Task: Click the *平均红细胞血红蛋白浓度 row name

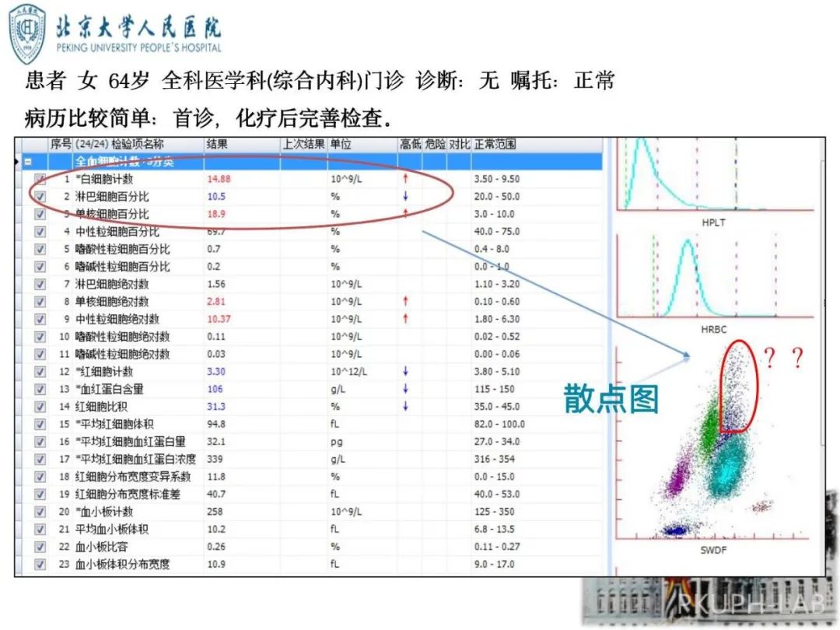Action: (x=135, y=459)
